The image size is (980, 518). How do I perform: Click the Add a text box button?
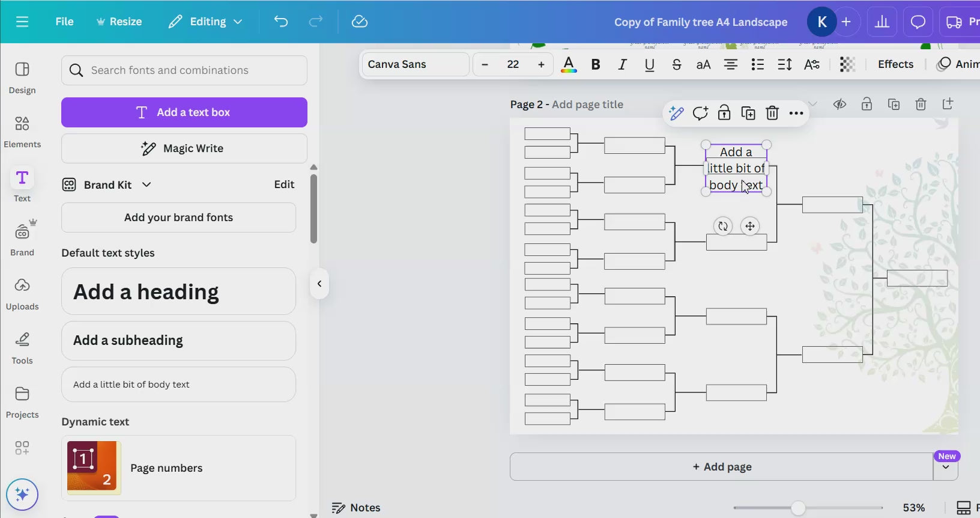[x=184, y=112]
